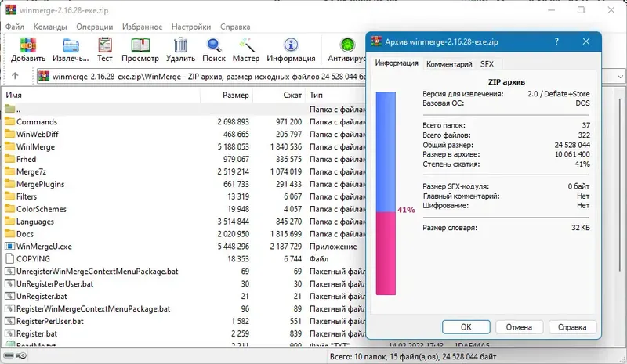Open the Команды menu

point(50,27)
